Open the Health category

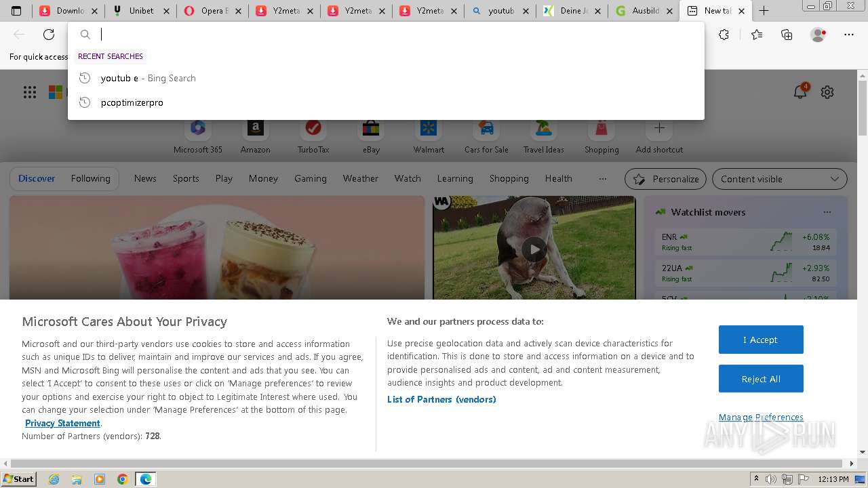[x=559, y=179]
